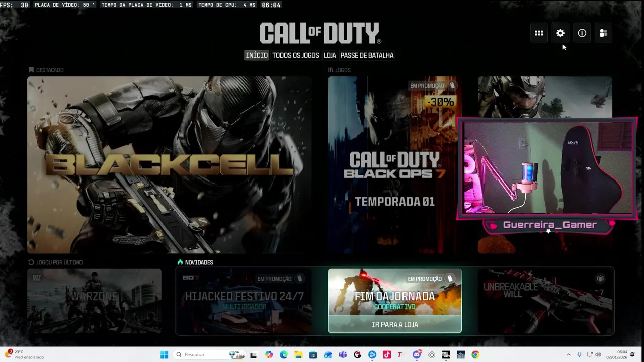Open the Warzone last-played card

[x=94, y=301]
